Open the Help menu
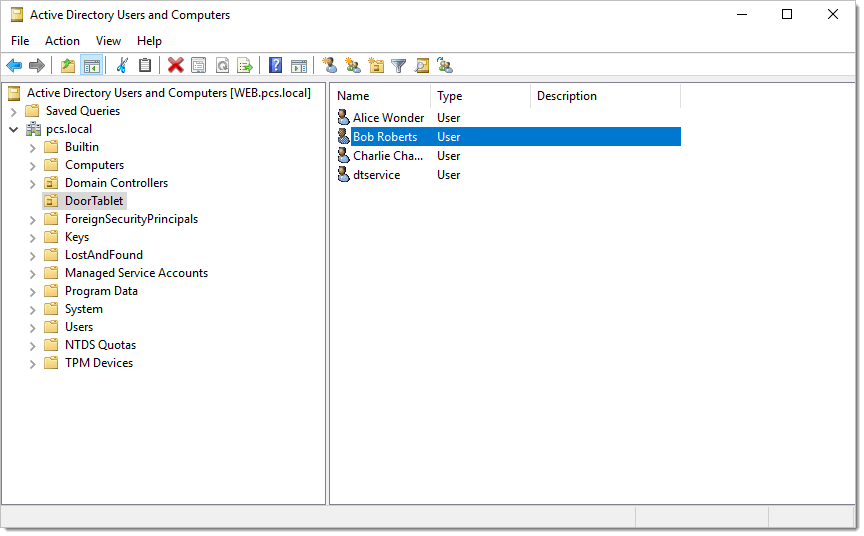The image size is (864, 536). coord(149,41)
